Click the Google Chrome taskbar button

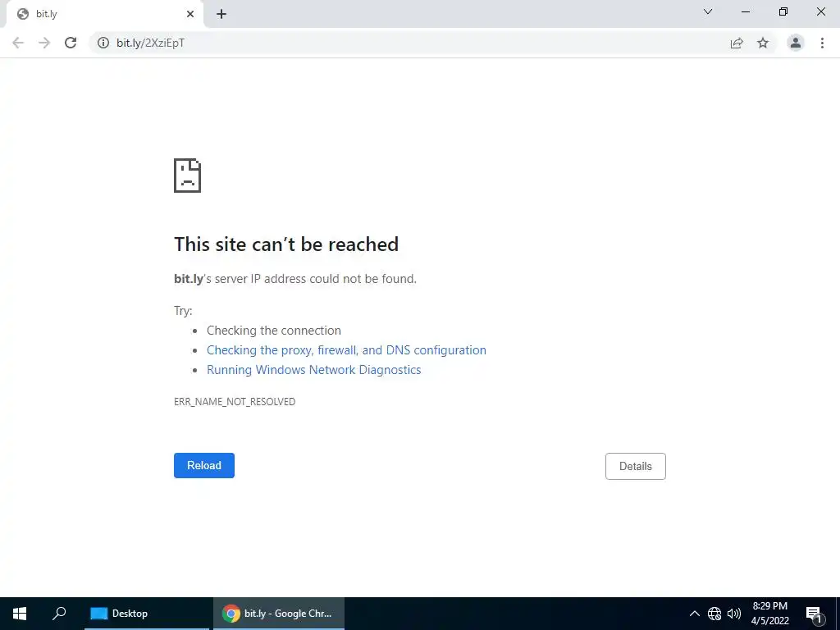pos(279,614)
